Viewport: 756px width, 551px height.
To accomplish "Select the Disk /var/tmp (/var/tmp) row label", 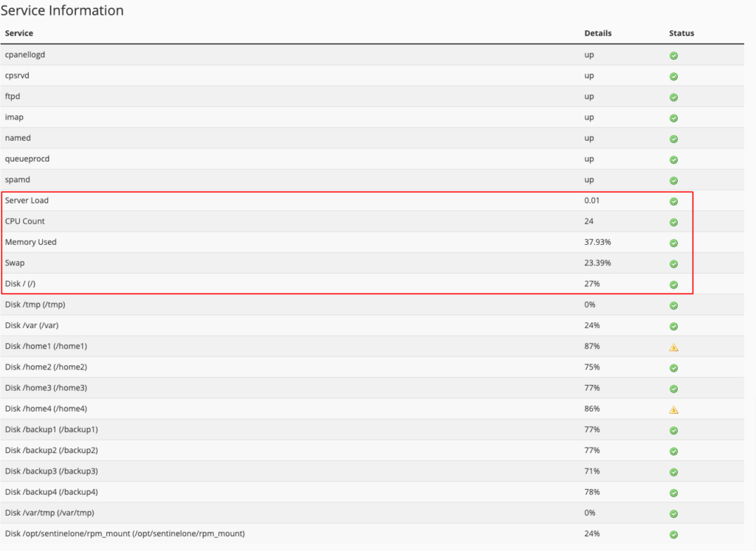I will (x=49, y=513).
